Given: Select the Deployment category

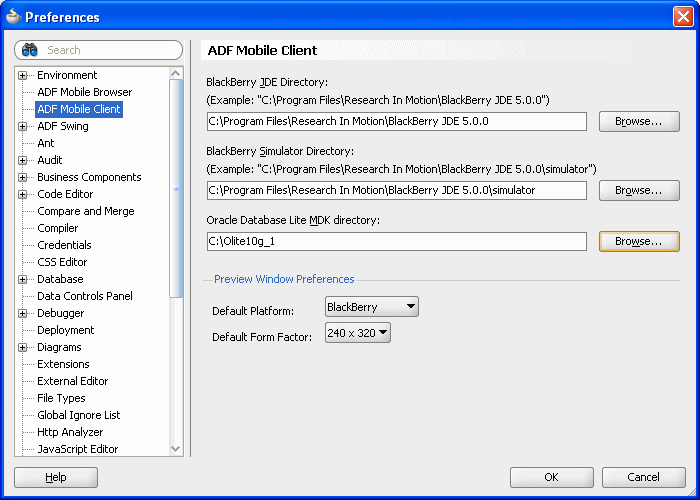Looking at the screenshot, I should click(x=65, y=330).
